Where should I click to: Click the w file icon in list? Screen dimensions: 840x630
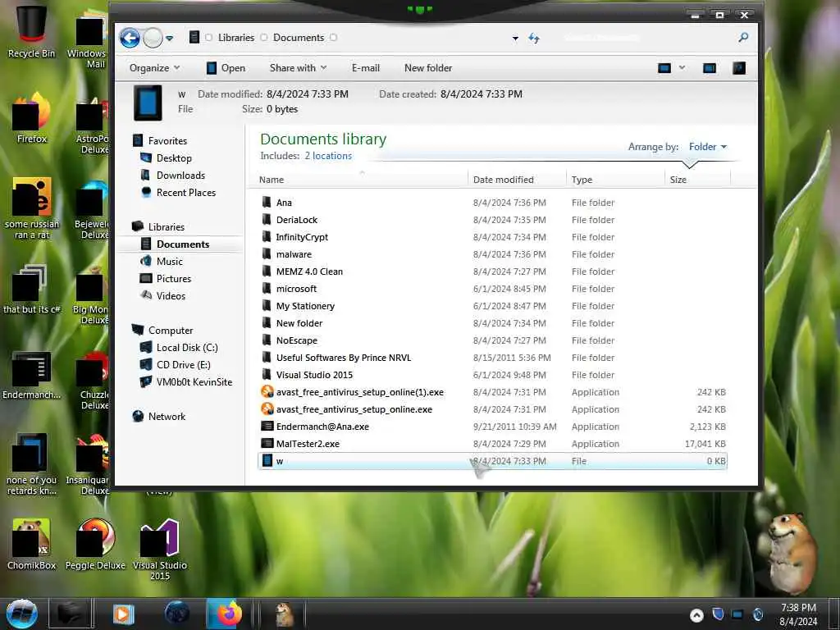(267, 461)
